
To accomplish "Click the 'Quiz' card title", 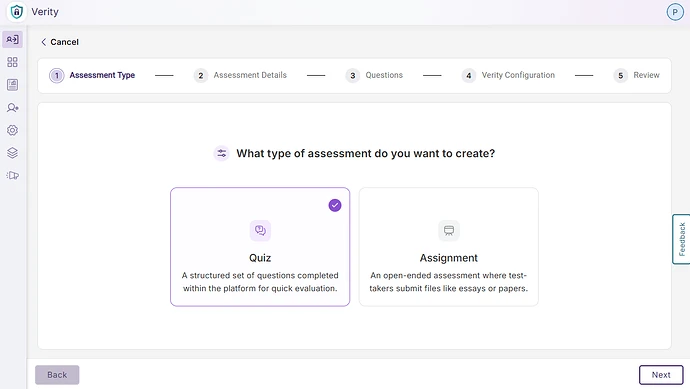I will tap(260, 258).
